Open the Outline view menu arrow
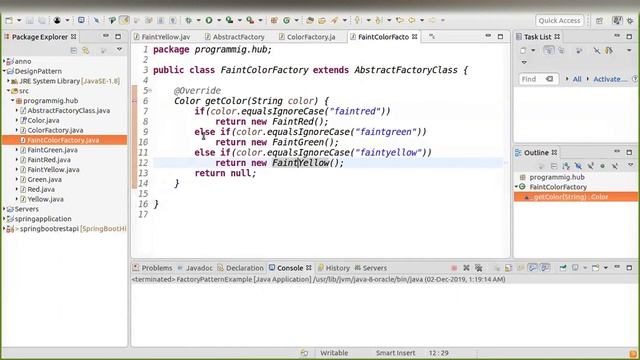640x360 pixels. 630,165
